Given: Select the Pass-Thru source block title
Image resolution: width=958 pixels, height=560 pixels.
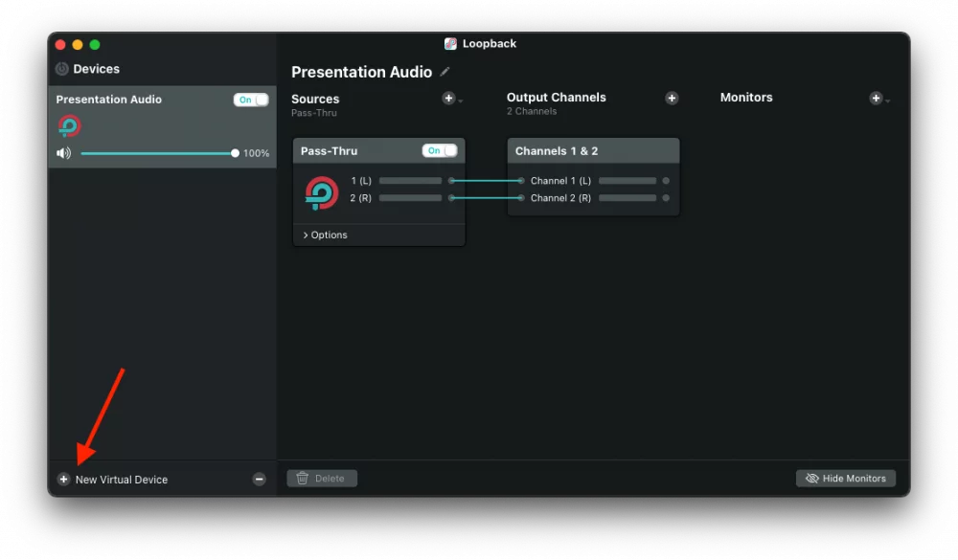Looking at the screenshot, I should pos(329,151).
